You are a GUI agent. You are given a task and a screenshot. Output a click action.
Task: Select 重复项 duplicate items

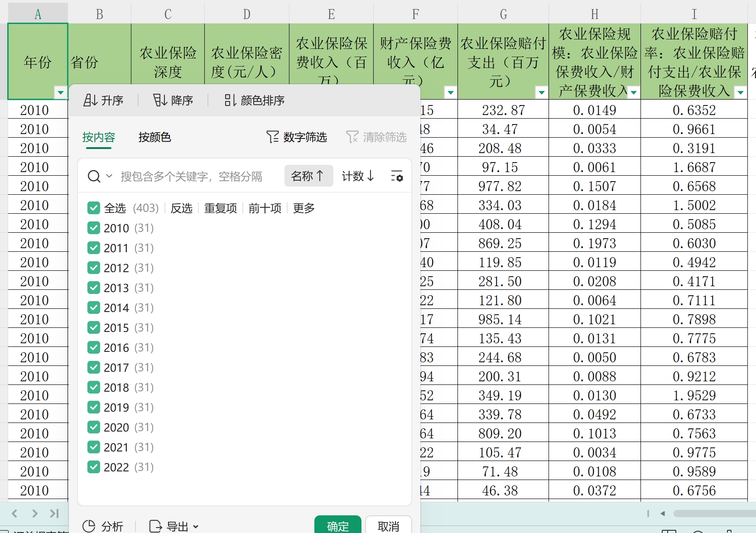point(221,208)
